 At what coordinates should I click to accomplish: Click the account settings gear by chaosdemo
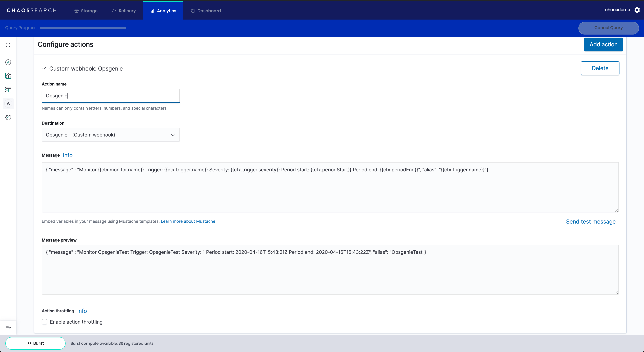(x=637, y=10)
